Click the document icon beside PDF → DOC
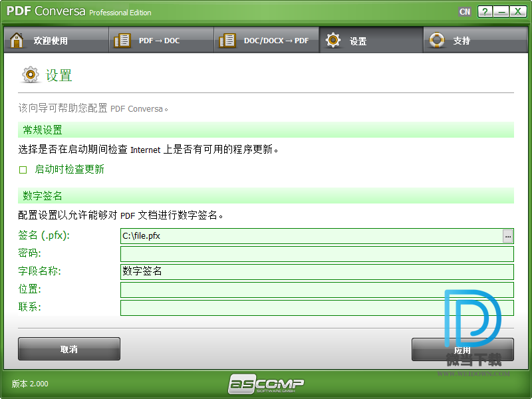532x399 pixels. click(x=122, y=41)
